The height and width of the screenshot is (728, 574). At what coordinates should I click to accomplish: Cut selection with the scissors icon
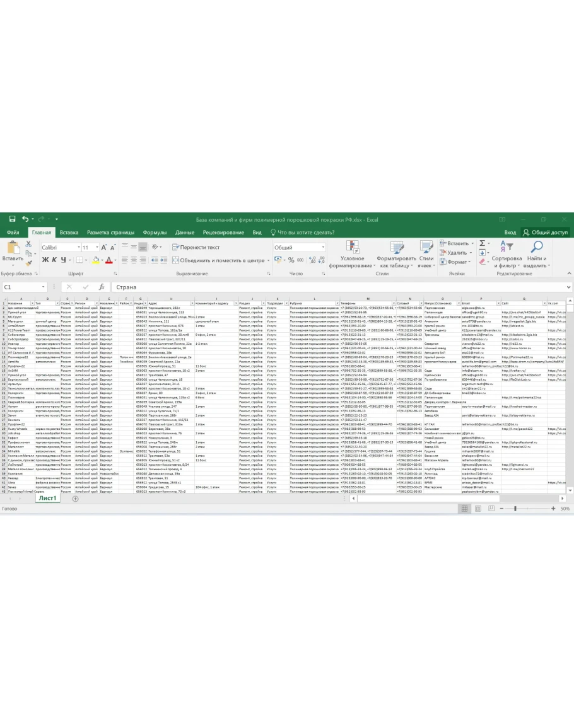click(x=29, y=244)
